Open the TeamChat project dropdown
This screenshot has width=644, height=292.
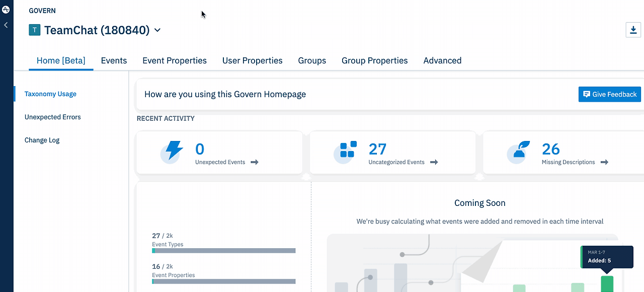coord(157,30)
